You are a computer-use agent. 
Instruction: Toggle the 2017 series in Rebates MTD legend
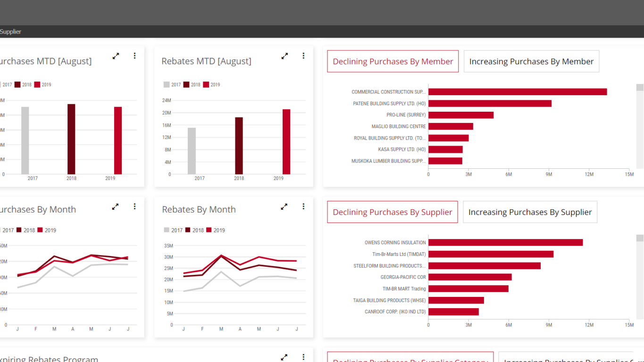172,85
